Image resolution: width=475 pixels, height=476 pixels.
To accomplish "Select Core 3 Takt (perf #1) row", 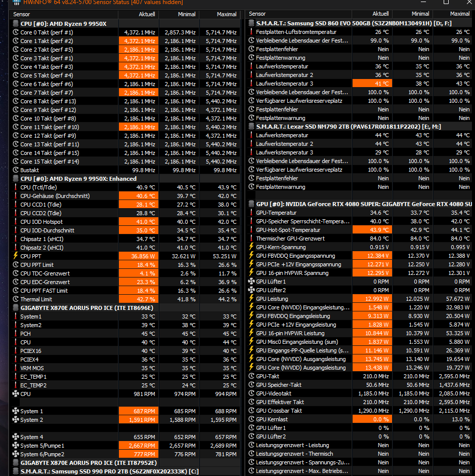I will [125, 58].
